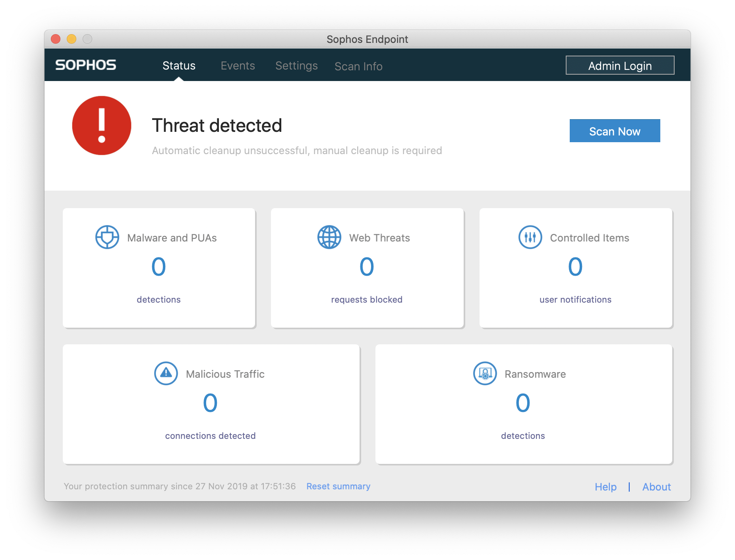Click the Malicious Traffic connections count

pyautogui.click(x=211, y=403)
